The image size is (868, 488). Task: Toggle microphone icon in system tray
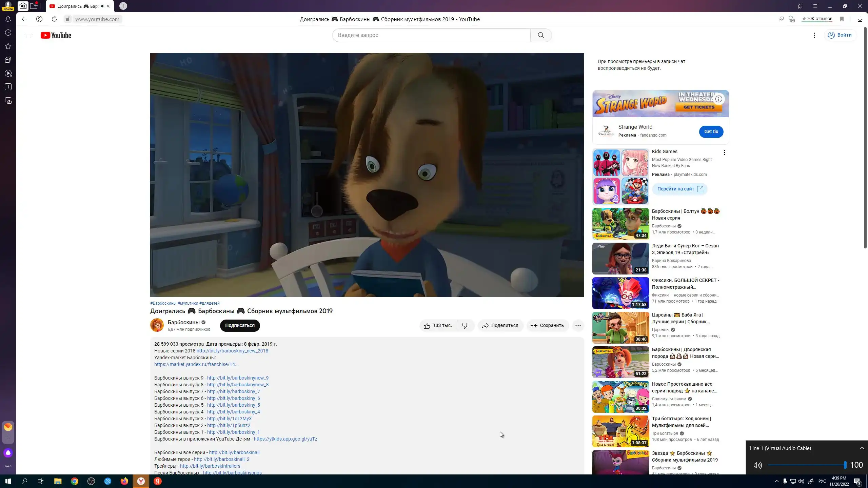[785, 481]
